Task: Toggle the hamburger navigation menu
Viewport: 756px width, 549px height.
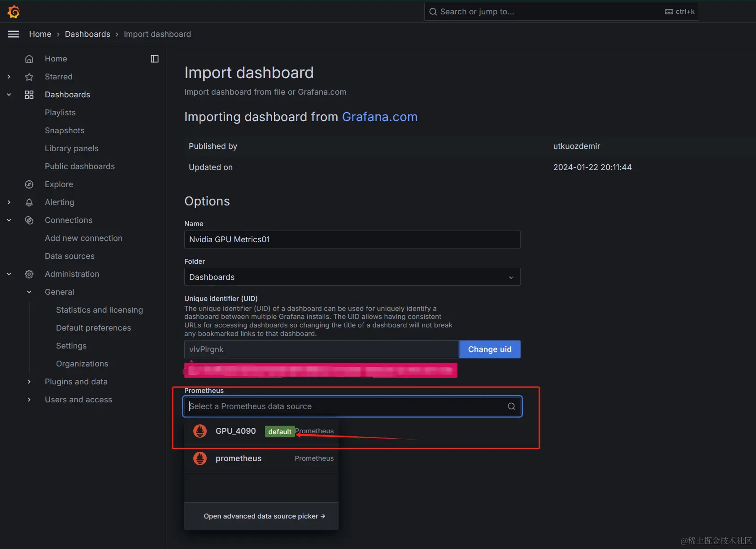Action: tap(13, 34)
